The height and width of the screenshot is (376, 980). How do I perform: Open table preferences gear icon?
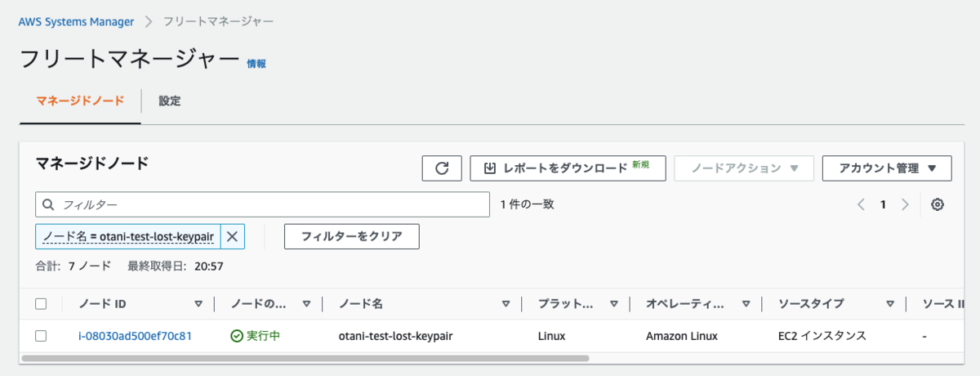pos(938,204)
